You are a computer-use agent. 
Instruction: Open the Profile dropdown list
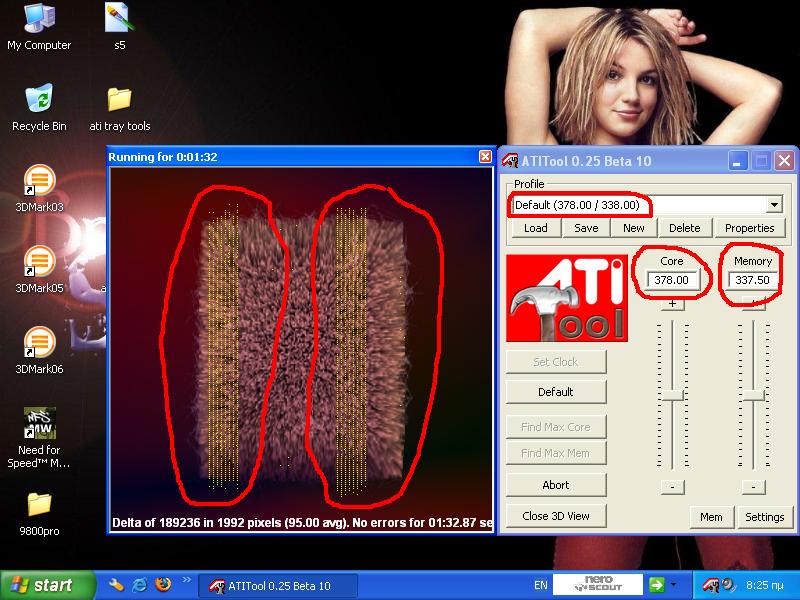774,205
